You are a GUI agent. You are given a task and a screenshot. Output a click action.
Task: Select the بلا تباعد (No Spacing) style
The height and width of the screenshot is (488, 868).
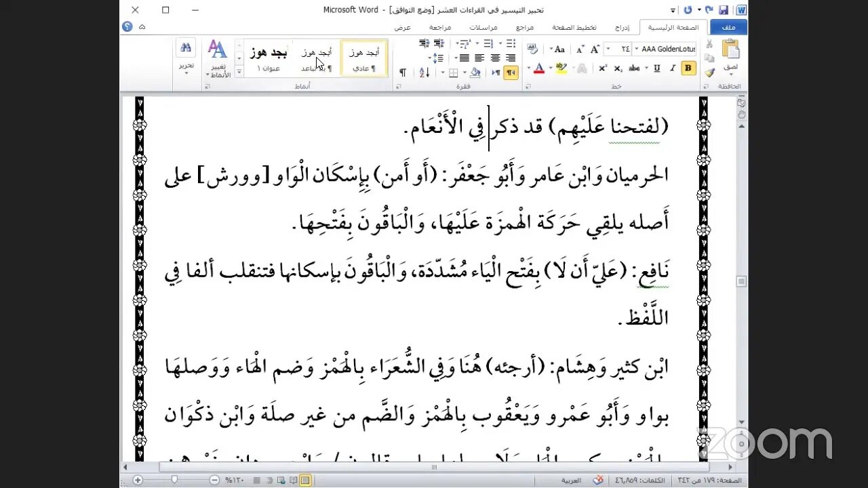(317, 58)
